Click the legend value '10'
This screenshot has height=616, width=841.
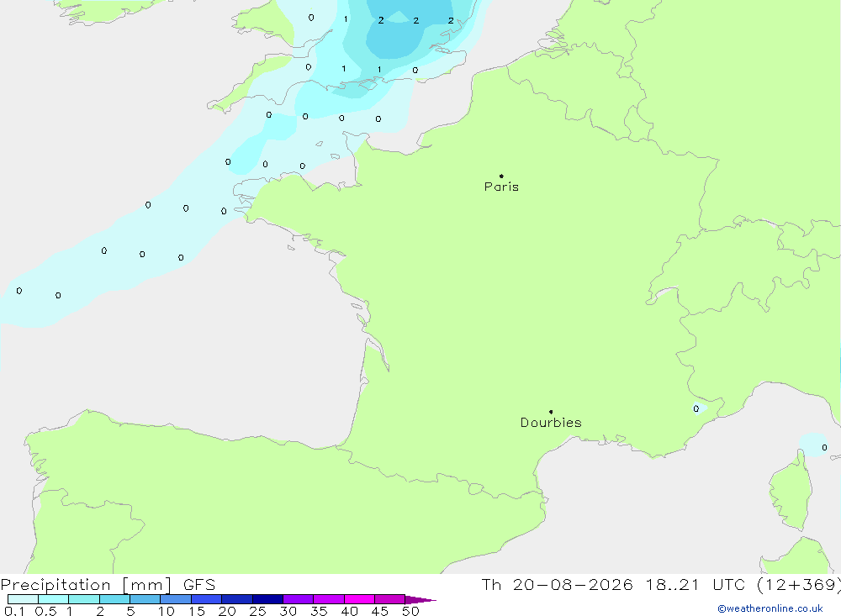167,611
